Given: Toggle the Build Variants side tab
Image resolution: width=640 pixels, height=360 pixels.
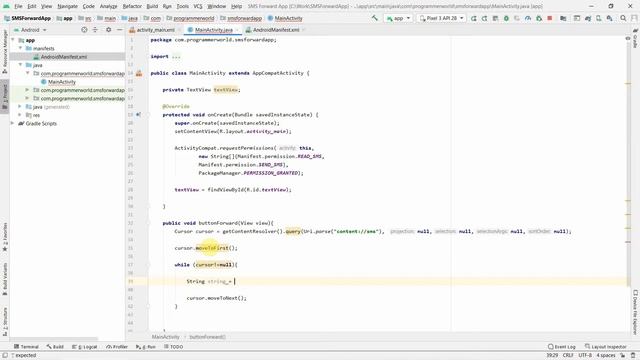Looking at the screenshot, I should (5, 279).
